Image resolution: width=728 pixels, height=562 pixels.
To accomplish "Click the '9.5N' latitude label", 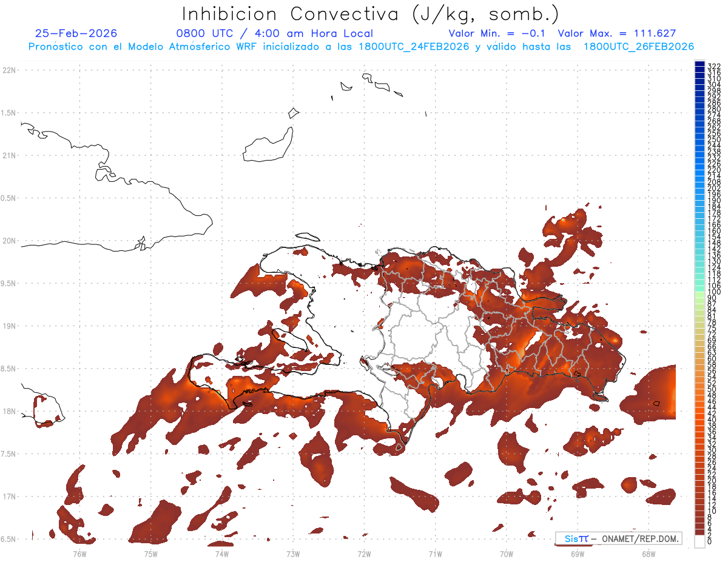I will pos(9,284).
